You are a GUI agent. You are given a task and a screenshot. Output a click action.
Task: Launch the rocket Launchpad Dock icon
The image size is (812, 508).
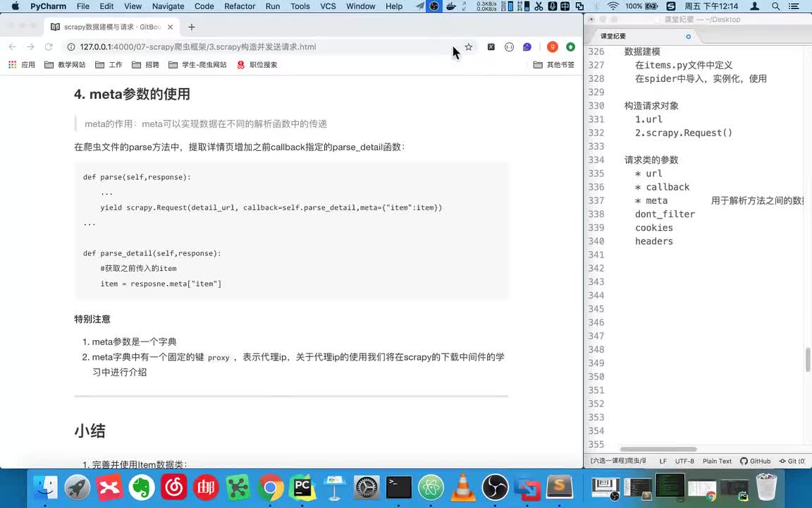[78, 488]
